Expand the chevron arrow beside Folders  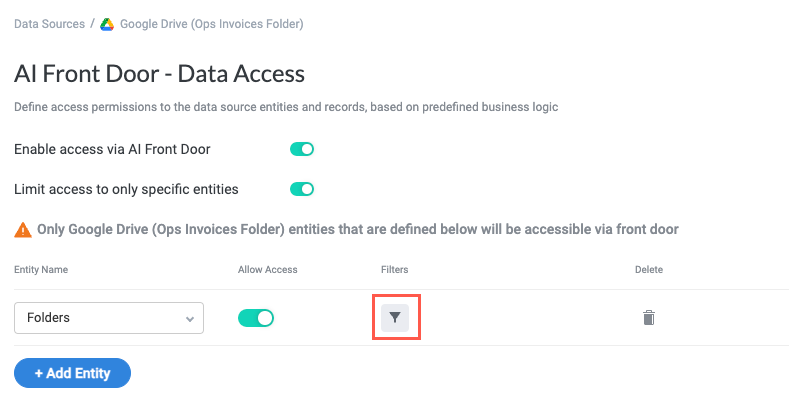point(189,319)
